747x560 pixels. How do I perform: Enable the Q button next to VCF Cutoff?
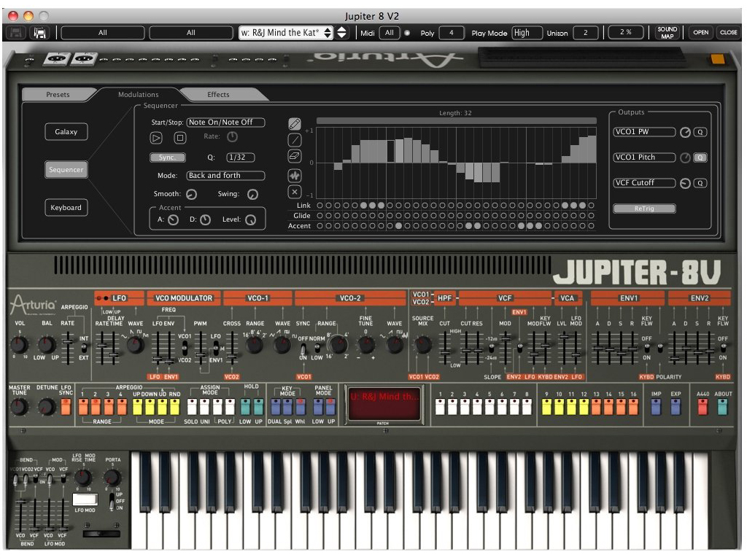coord(700,183)
